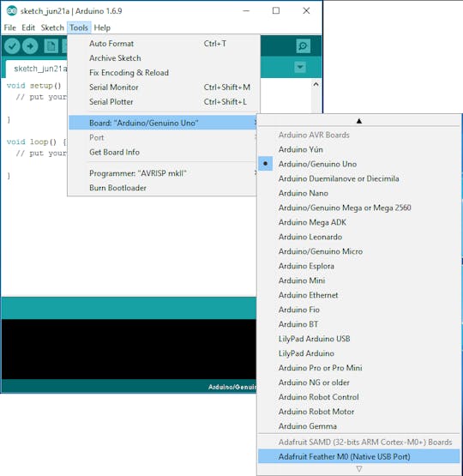Click the New sketch toolbar icon
This screenshot has height=476, width=463.
click(x=51, y=46)
